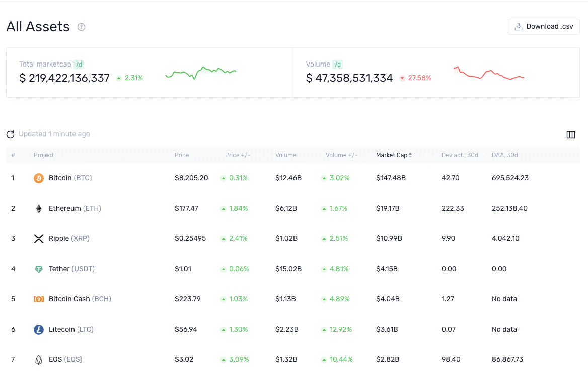Sort by the Market Cap column
The image size is (588, 376).
click(394, 155)
